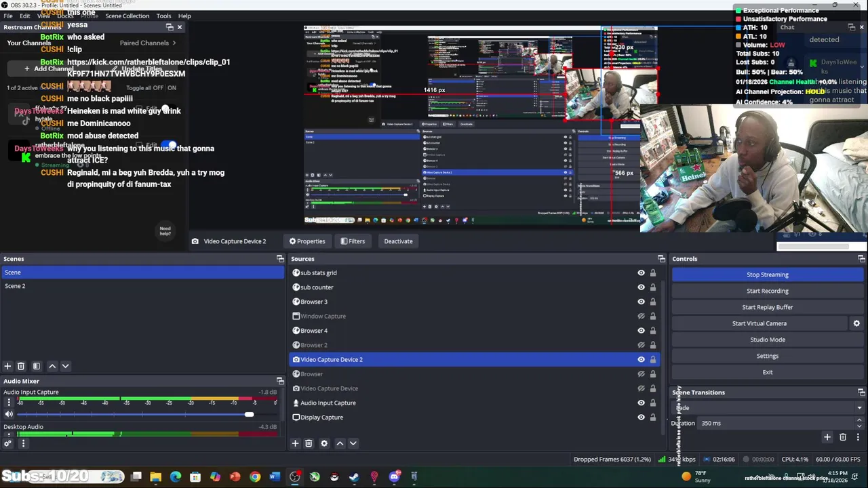Screen dimensions: 868x488
Task: Open Scene Collection menu
Action: (x=127, y=16)
